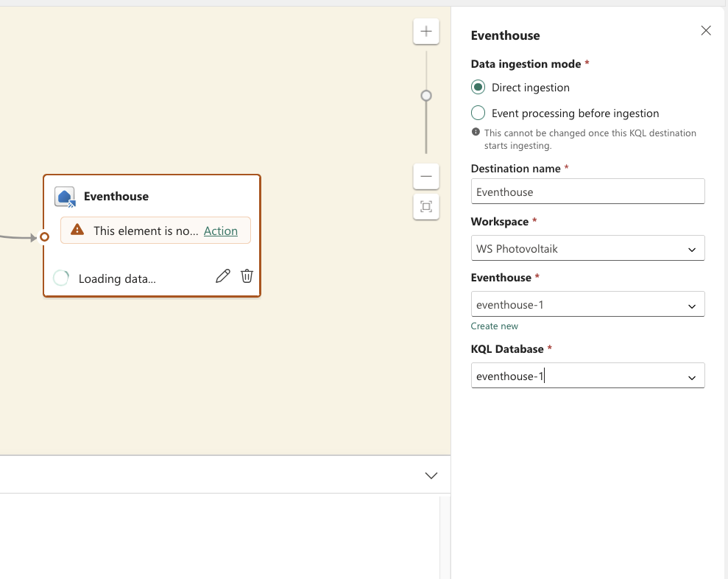
Task: Click the Create new link
Action: (x=495, y=326)
